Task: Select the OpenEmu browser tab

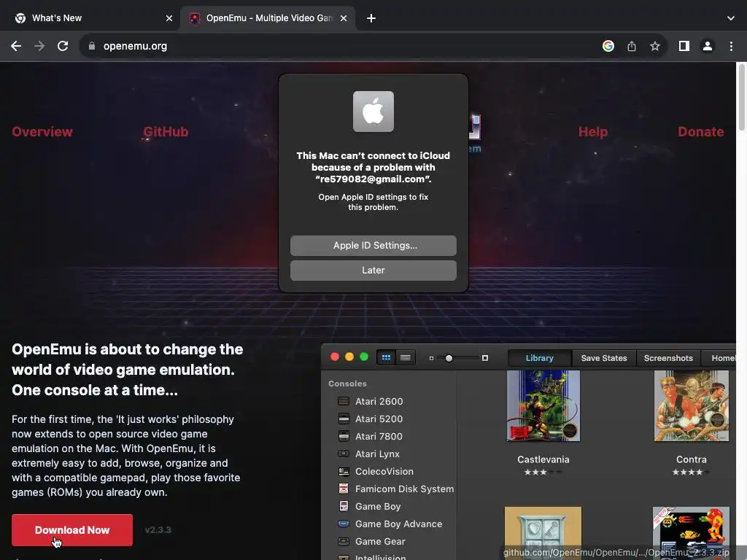Action: pyautogui.click(x=268, y=18)
